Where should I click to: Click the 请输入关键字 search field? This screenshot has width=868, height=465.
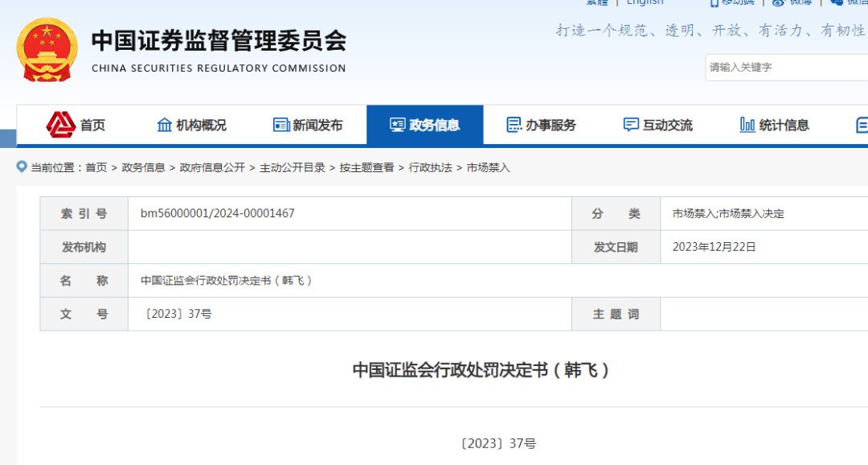click(x=787, y=68)
